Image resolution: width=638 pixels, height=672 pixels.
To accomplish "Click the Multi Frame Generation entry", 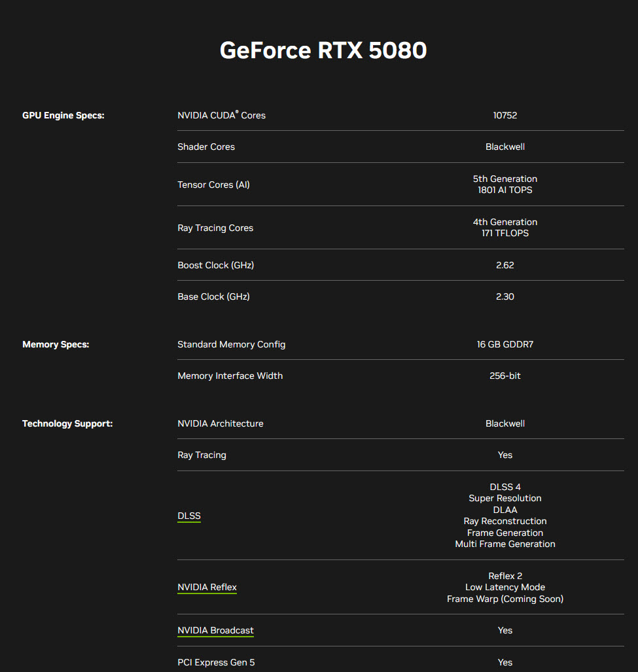I will [x=505, y=544].
